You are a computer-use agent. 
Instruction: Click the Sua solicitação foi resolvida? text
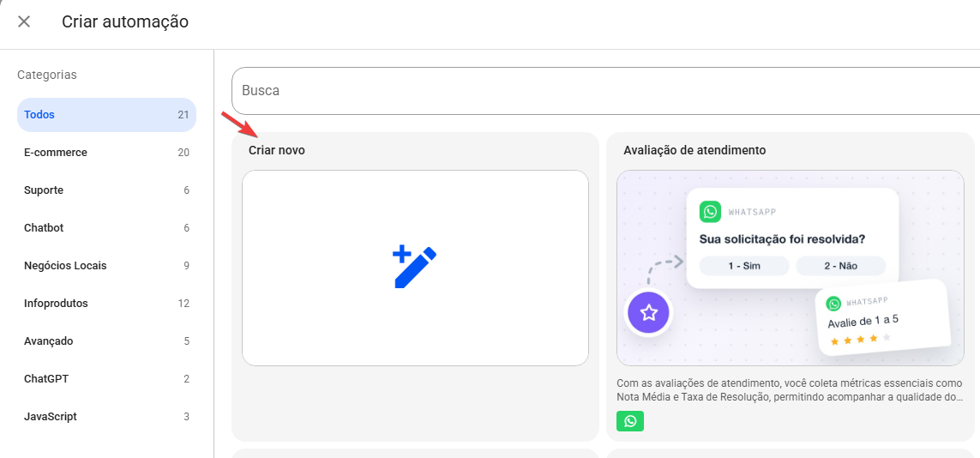[782, 239]
